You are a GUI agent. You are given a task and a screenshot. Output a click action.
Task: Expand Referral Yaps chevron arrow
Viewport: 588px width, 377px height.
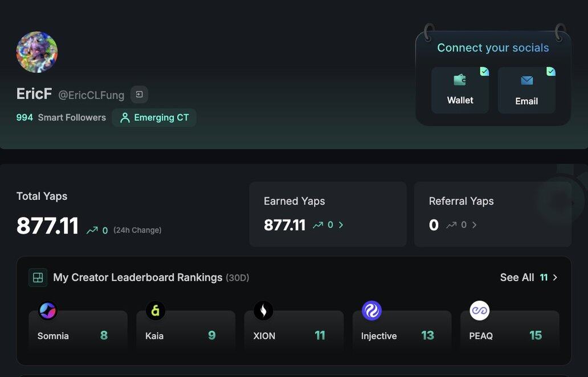click(475, 225)
